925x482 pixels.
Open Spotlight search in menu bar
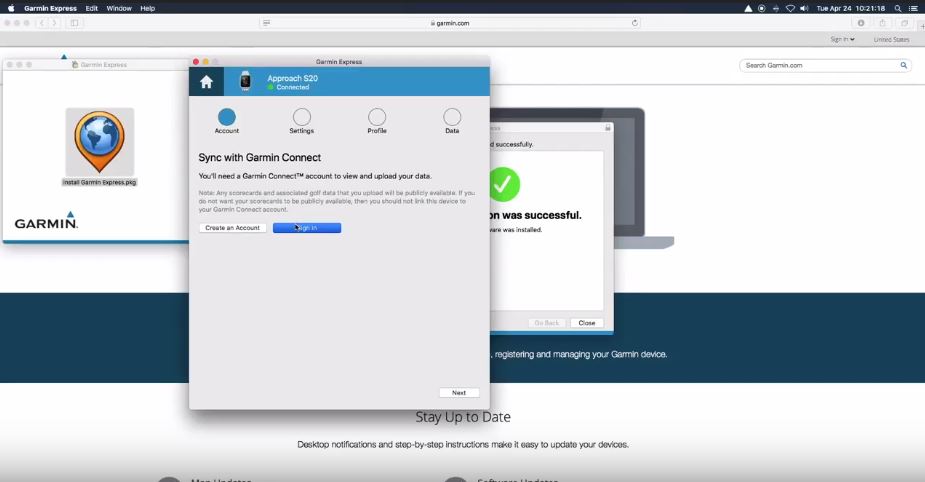point(898,8)
